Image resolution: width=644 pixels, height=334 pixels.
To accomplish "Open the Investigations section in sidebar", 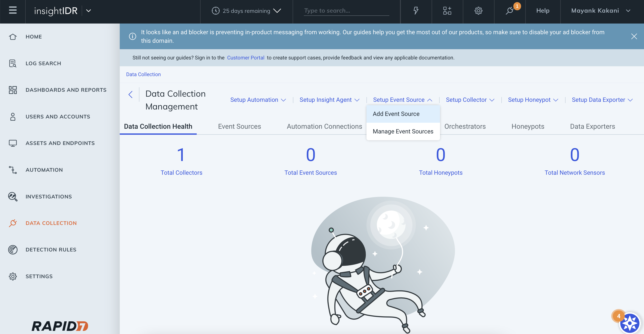I will click(x=49, y=197).
